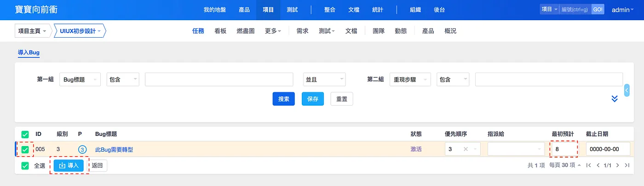The image size is (644, 186).
Task: Open 後台 in the top navigation
Action: pos(439,10)
